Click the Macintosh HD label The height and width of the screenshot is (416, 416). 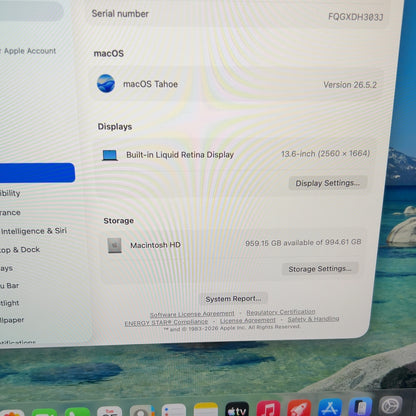155,245
